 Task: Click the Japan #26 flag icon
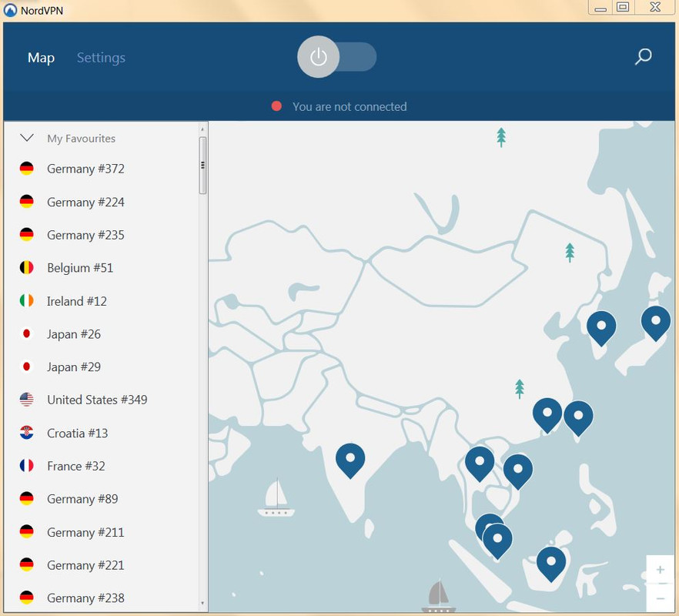(26, 333)
